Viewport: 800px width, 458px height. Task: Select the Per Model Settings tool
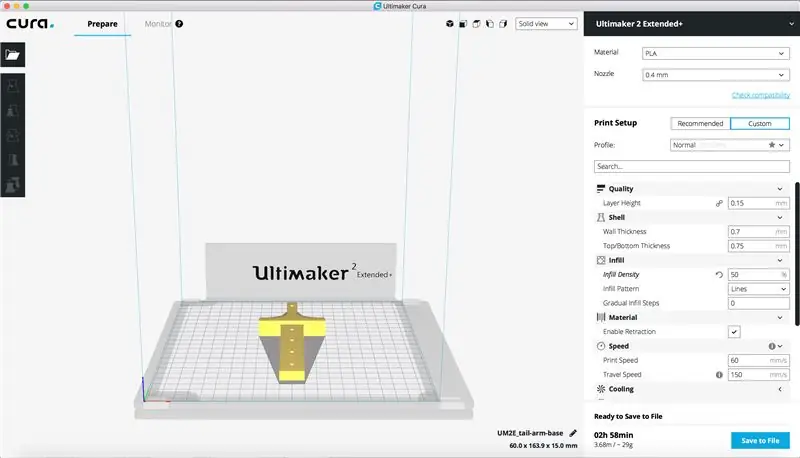[x=13, y=185]
